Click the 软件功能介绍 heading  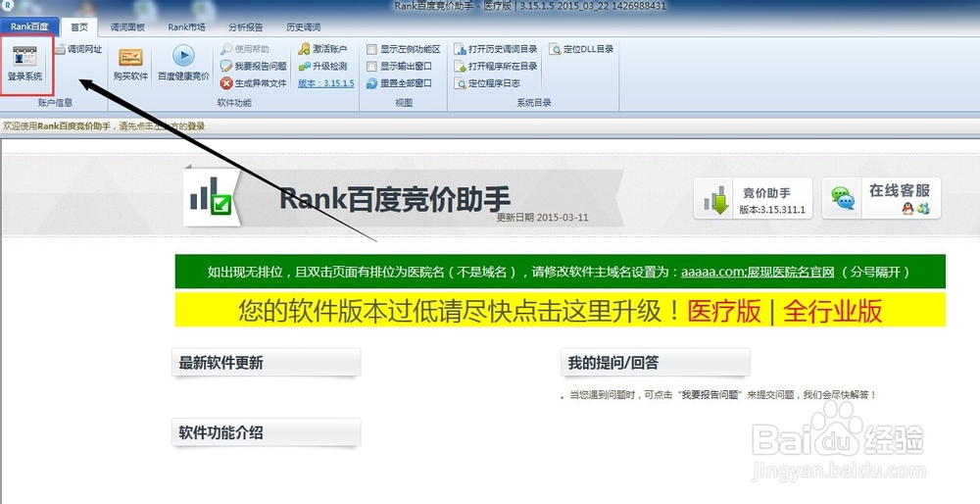[221, 432]
